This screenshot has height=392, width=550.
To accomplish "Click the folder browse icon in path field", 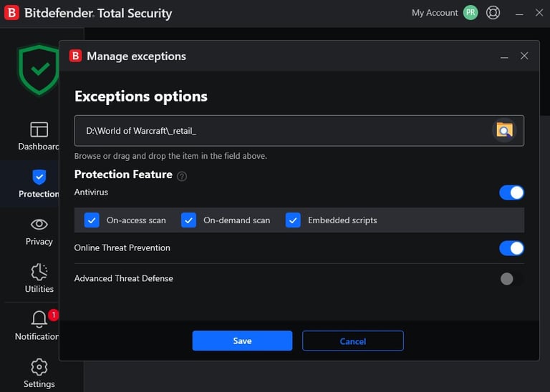I will 504,131.
